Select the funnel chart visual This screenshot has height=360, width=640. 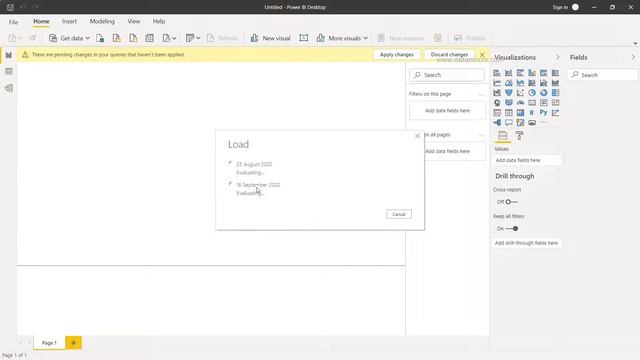509,93
